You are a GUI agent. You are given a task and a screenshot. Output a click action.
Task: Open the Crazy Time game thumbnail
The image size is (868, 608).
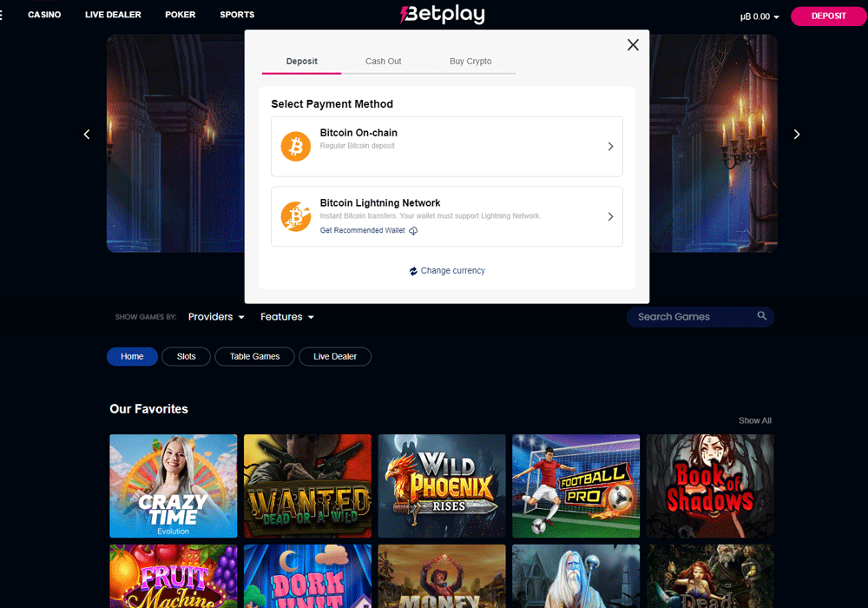click(174, 486)
